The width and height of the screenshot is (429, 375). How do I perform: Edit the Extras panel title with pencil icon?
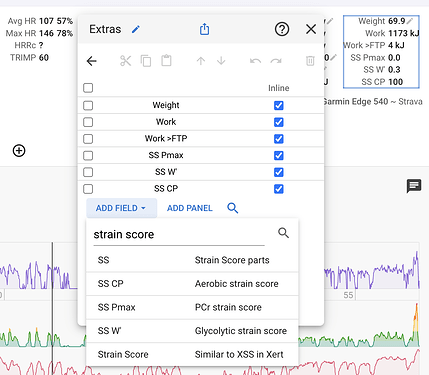click(x=136, y=29)
